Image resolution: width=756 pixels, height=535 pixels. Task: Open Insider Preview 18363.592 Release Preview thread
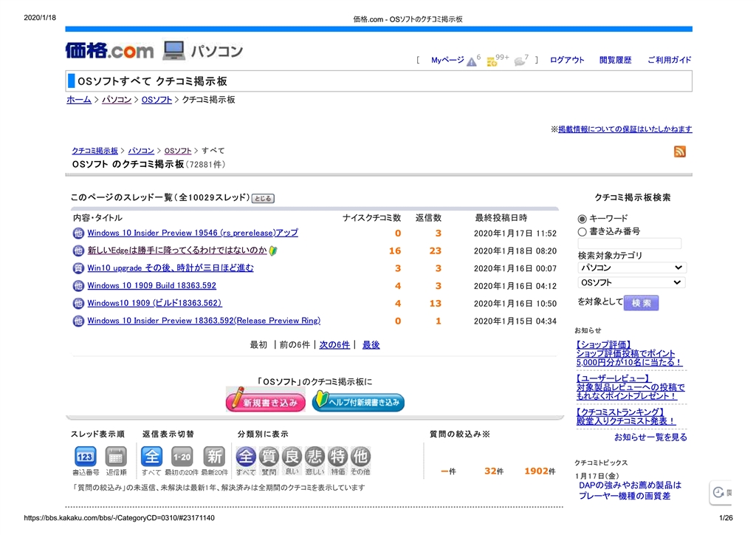[x=204, y=320]
